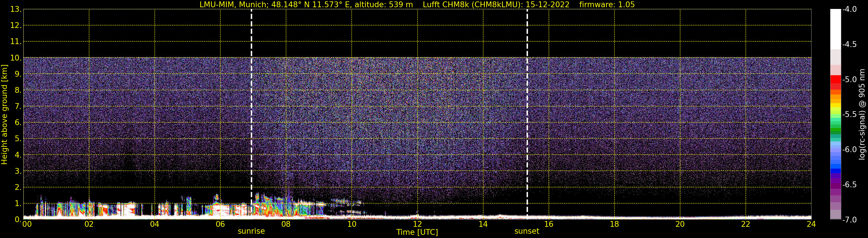Click the x-axis tick label '10'
This screenshot has width=868, height=238.
click(352, 224)
